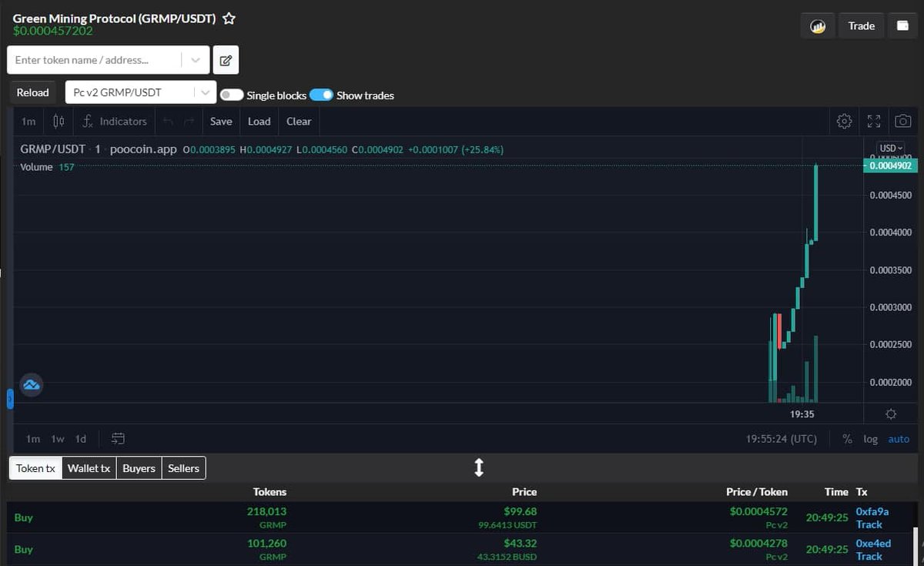The width and height of the screenshot is (924, 566).
Task: Toggle auto scale mode
Action: pyautogui.click(x=899, y=439)
